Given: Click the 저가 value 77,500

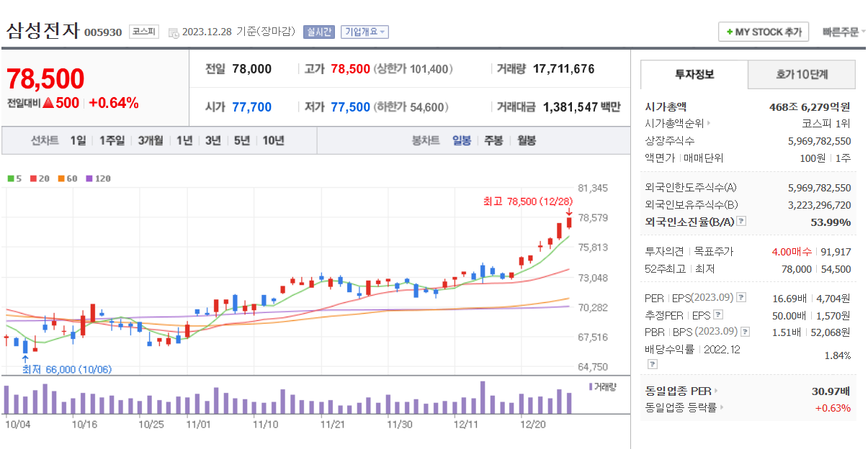Looking at the screenshot, I should pos(350,106).
